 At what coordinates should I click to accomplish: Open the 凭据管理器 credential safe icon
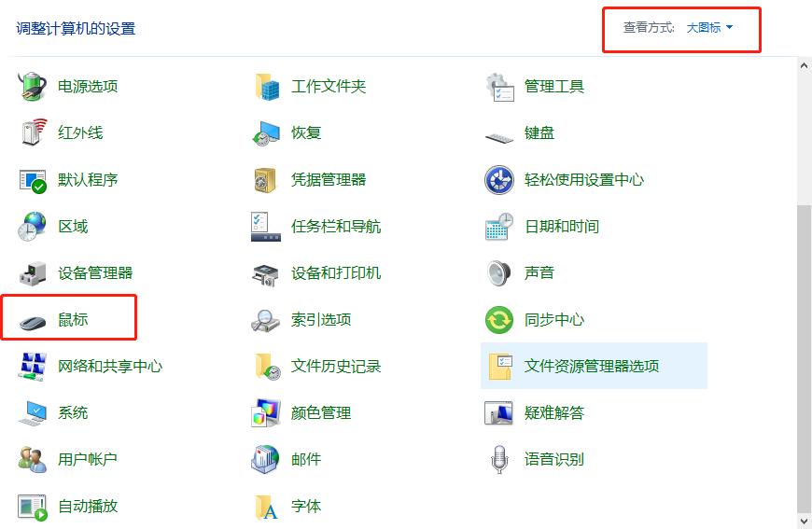(x=266, y=180)
